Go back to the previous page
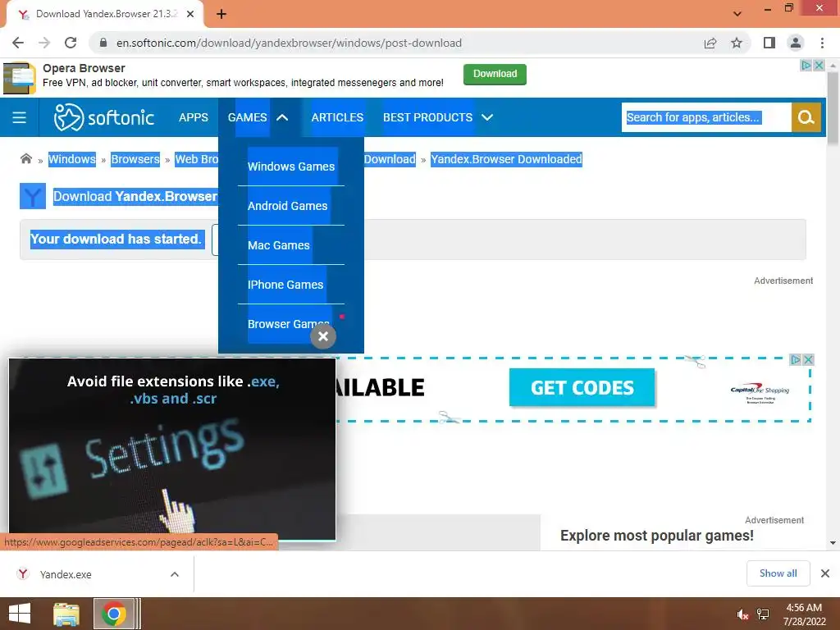The height and width of the screenshot is (630, 840). tap(18, 43)
